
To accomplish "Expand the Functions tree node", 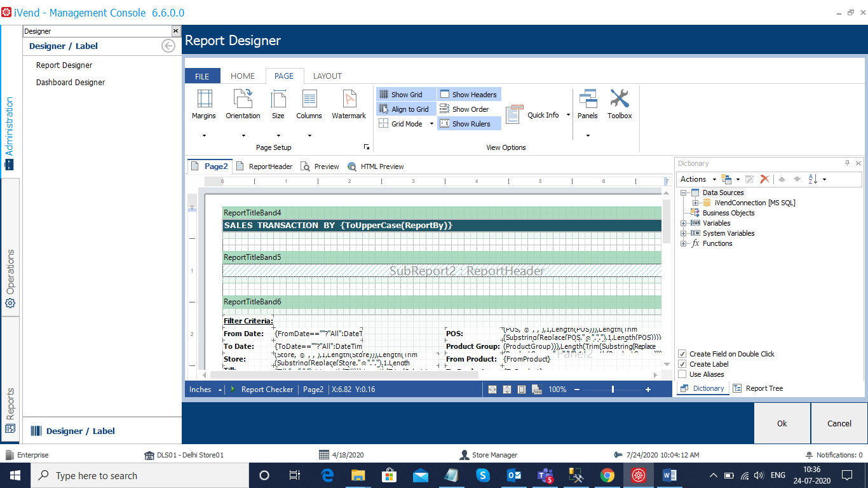I will click(x=684, y=243).
